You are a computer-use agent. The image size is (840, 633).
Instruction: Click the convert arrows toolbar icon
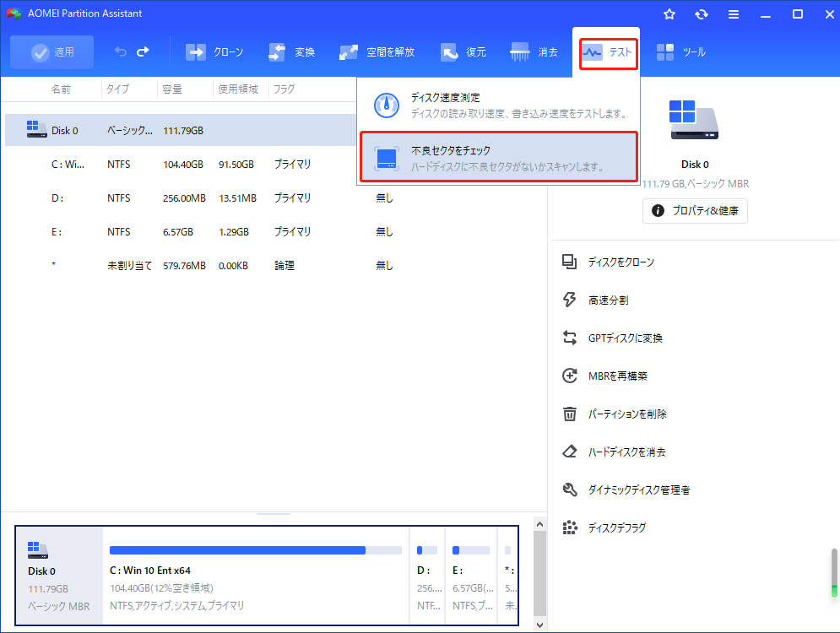click(x=276, y=52)
